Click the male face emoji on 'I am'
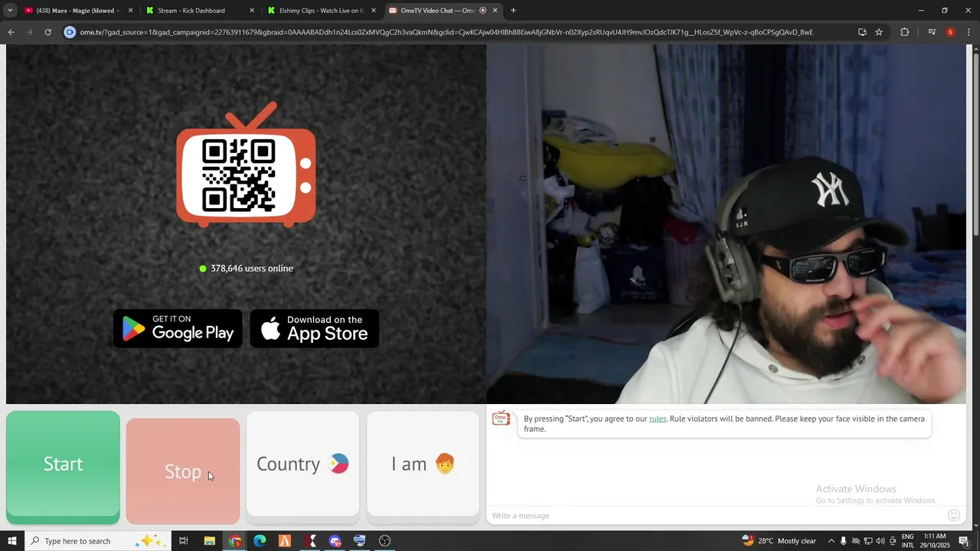 click(445, 464)
